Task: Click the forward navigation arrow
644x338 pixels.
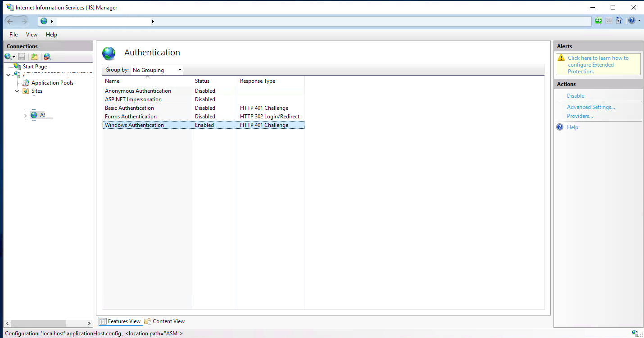Action: click(x=25, y=20)
